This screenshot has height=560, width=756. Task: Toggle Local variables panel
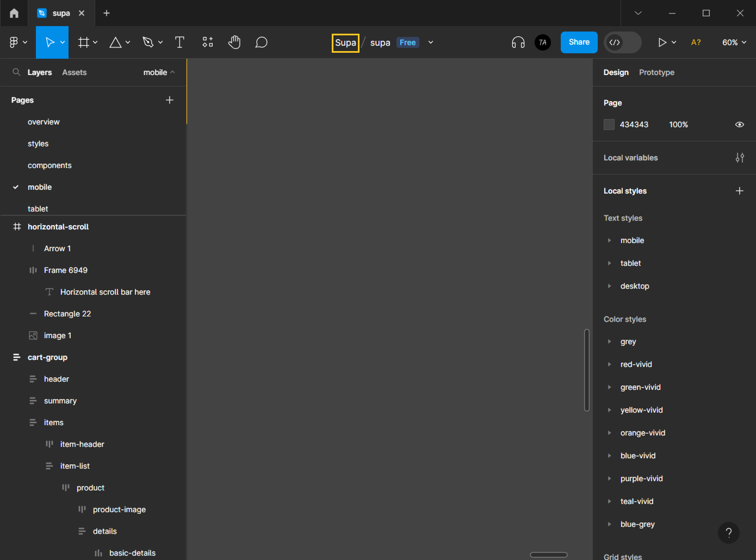[741, 158]
